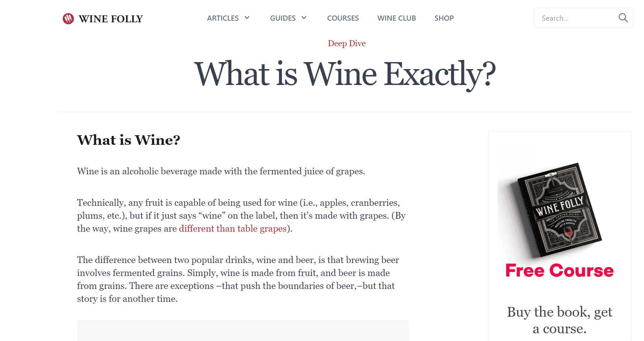
Task: Click the gray content box below the article
Action: click(243, 330)
